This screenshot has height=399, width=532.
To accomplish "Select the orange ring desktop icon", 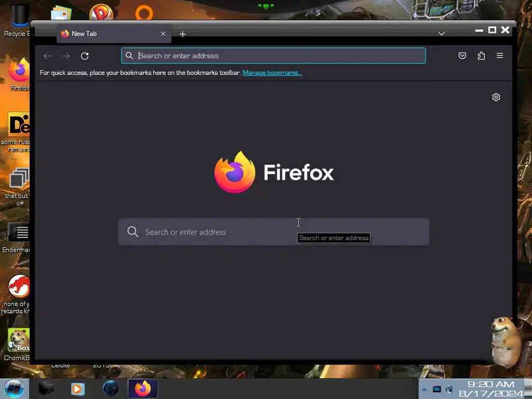I will click(x=144, y=13).
